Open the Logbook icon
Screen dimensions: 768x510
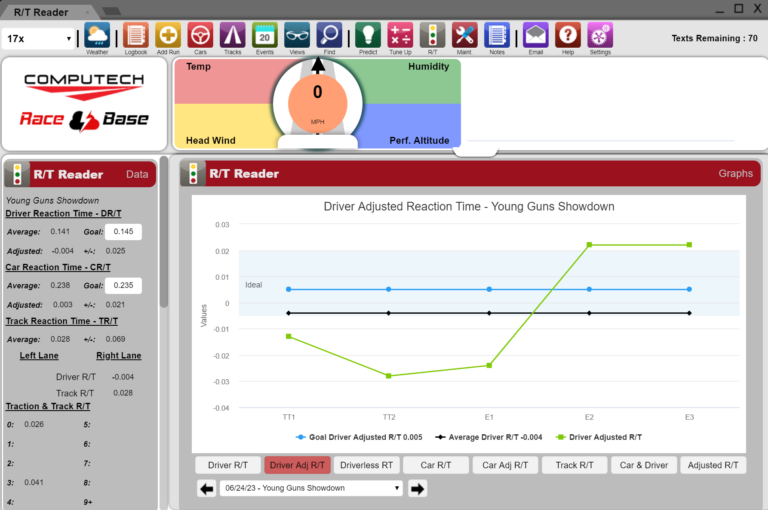pyautogui.click(x=135, y=35)
